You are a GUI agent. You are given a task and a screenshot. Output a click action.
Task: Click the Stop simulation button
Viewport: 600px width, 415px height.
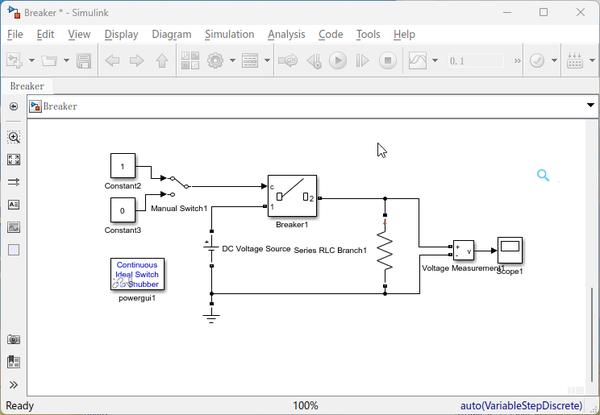(388, 60)
